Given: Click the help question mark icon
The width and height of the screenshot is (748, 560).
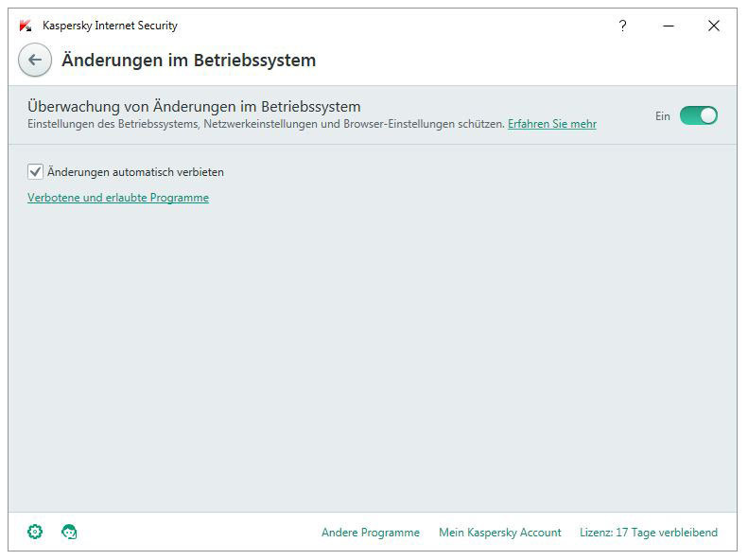Looking at the screenshot, I should coord(622,26).
